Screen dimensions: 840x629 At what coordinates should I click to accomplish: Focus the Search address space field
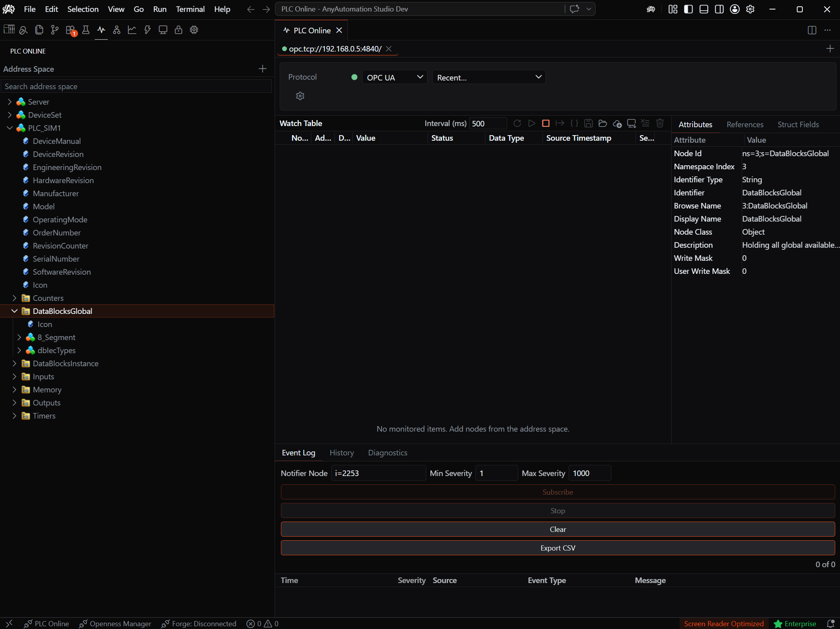(x=136, y=86)
